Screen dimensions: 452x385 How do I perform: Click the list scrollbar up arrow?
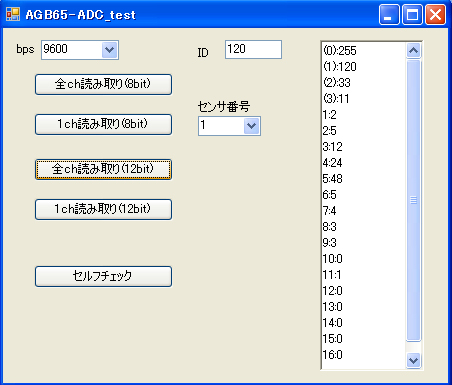coord(413,51)
